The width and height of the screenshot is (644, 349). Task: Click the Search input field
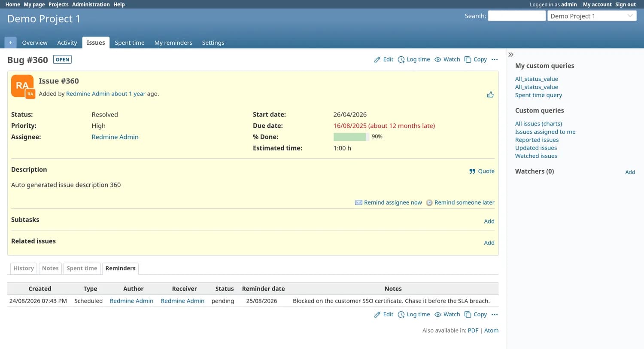(x=517, y=16)
